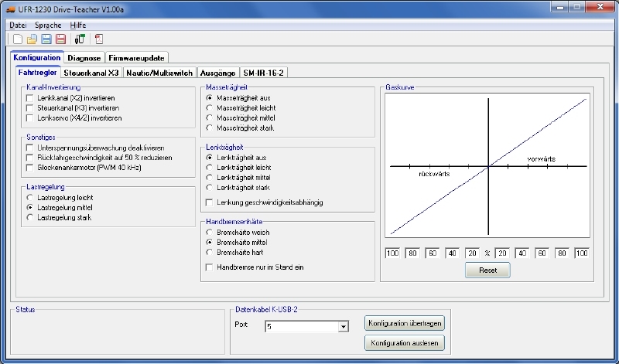Select Bremshärte hart radio button
Image resolution: width=619 pixels, height=364 pixels.
210,252
